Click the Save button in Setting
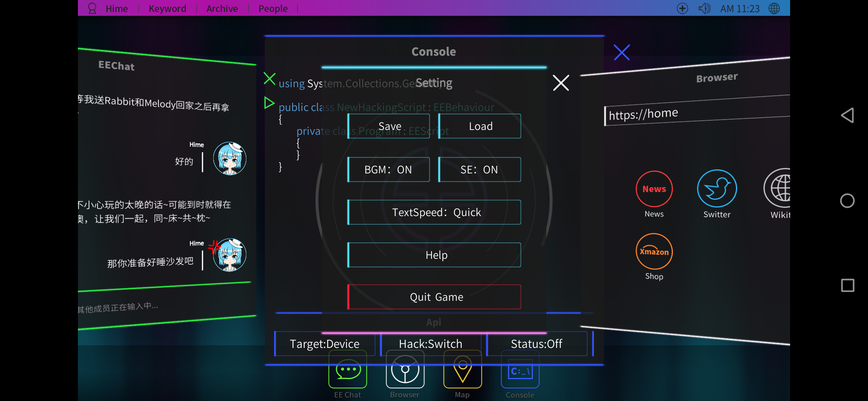This screenshot has width=868, height=401. [389, 126]
